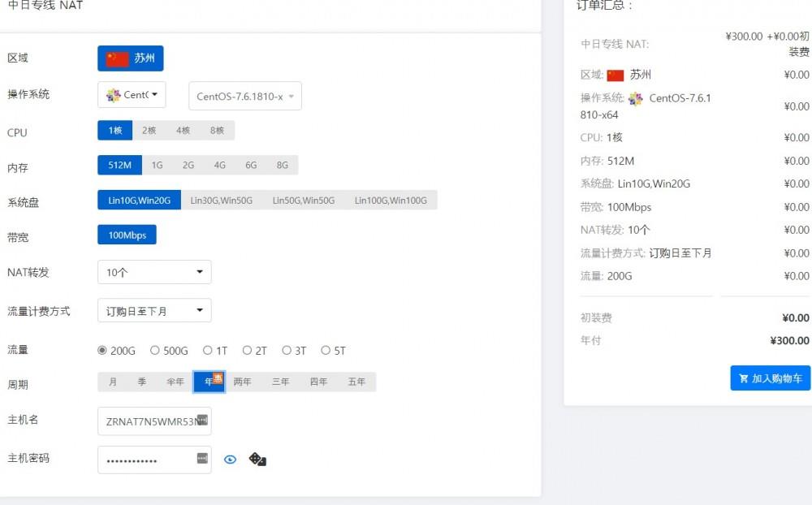
Task: Click the orange discount badge on 年
Action: point(218,377)
